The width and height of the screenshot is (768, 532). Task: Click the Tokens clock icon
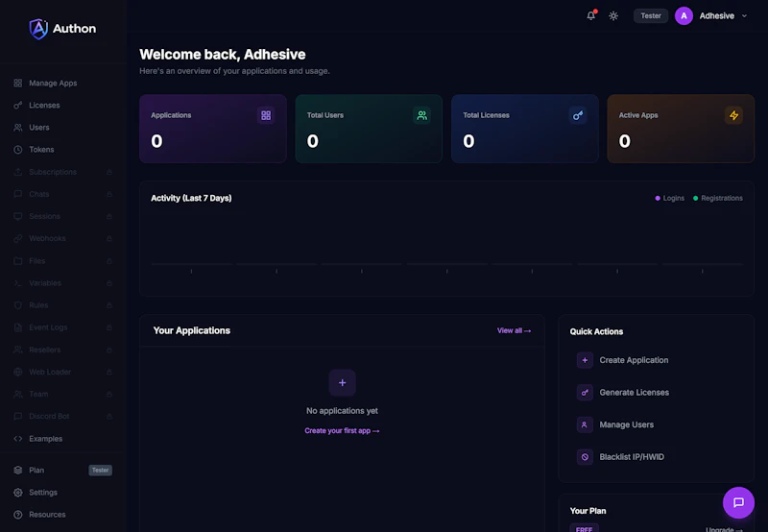(18, 150)
